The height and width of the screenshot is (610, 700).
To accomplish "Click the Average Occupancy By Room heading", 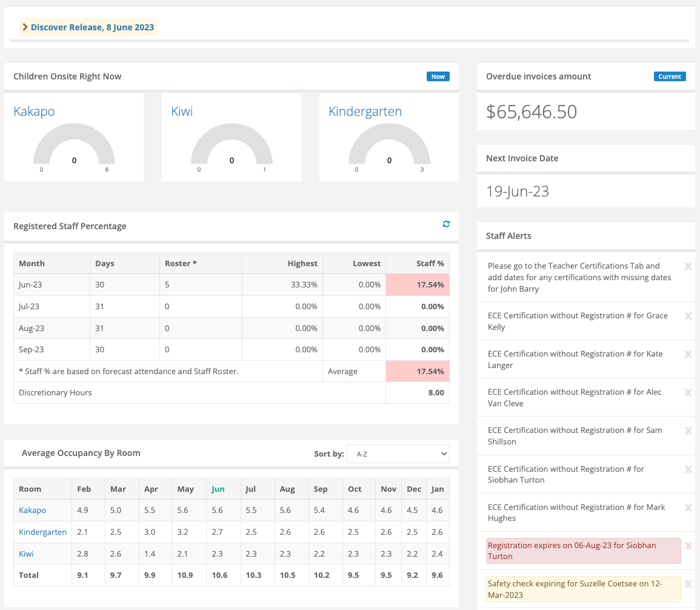I will coord(81,453).
